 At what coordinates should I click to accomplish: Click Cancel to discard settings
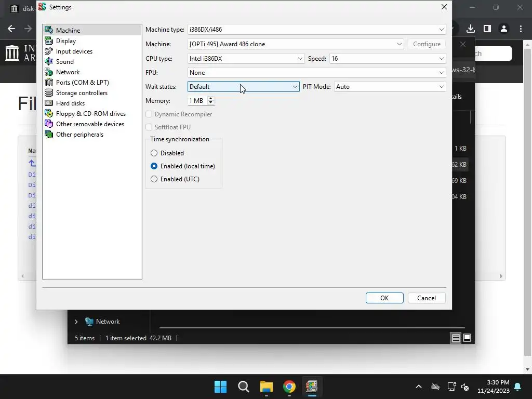(x=427, y=298)
